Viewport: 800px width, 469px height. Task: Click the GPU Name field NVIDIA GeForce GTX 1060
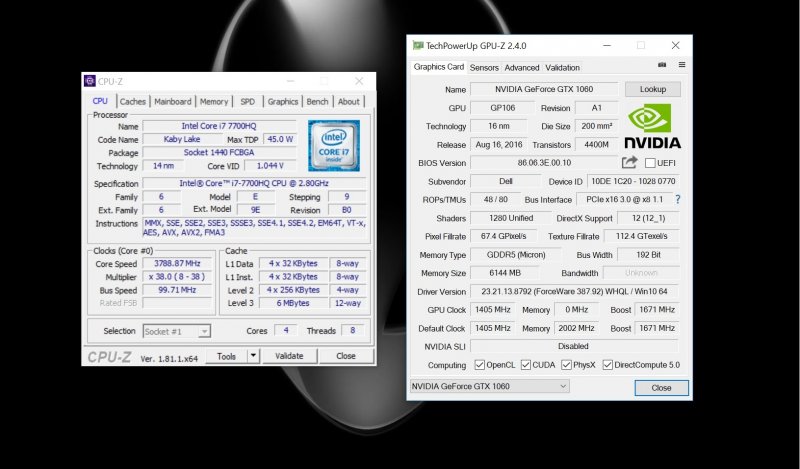tap(544, 89)
